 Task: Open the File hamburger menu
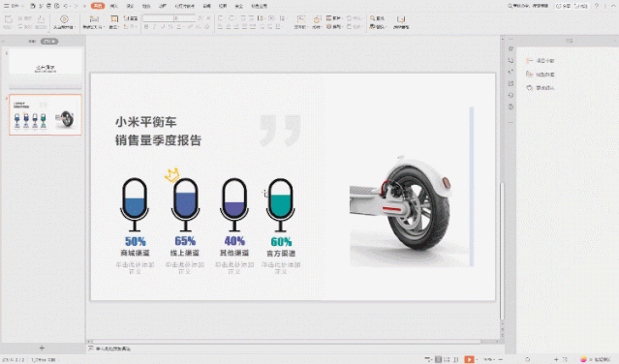coord(13,6)
